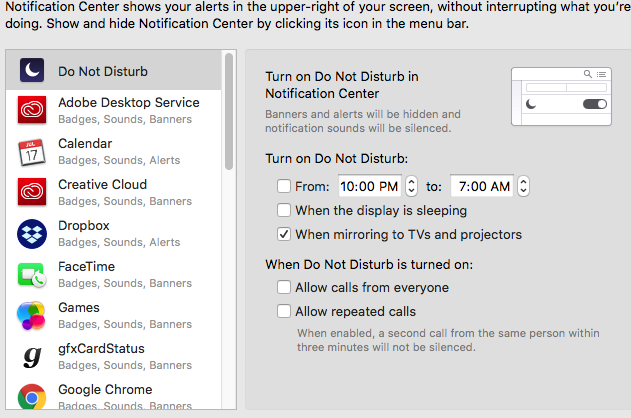Screen dimensions: 631x418
Task: Click the stepper beside 10:00 PM
Action: coord(411,186)
